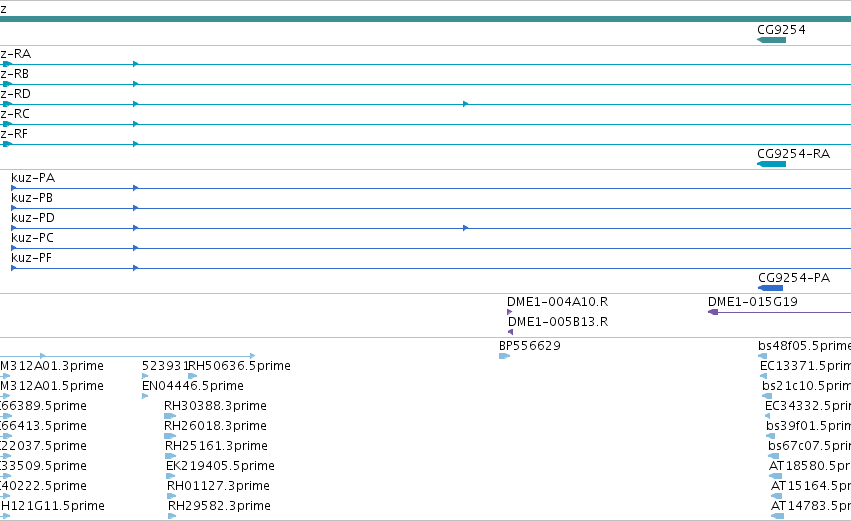851x521 pixels.
Task: Open the AT14783.5prime EST label
Action: pyautogui.click(x=811, y=506)
